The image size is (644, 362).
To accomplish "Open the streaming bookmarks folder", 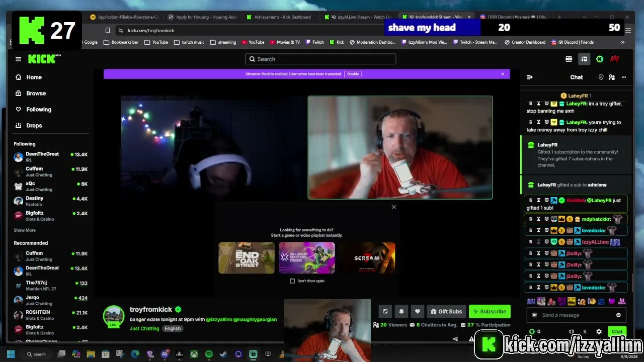I will tap(223, 42).
